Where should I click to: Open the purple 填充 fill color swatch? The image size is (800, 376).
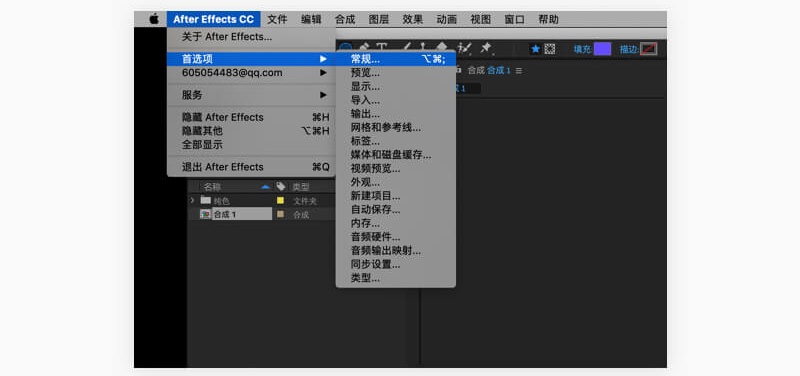602,49
